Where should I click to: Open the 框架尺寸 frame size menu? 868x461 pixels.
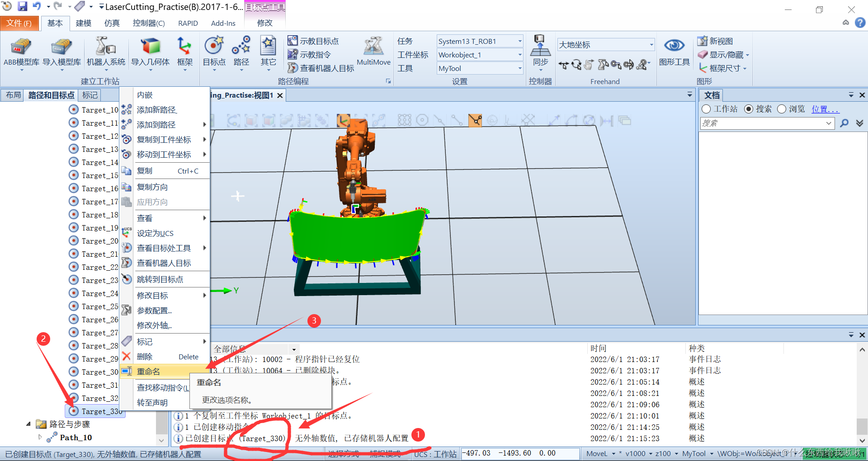722,68
